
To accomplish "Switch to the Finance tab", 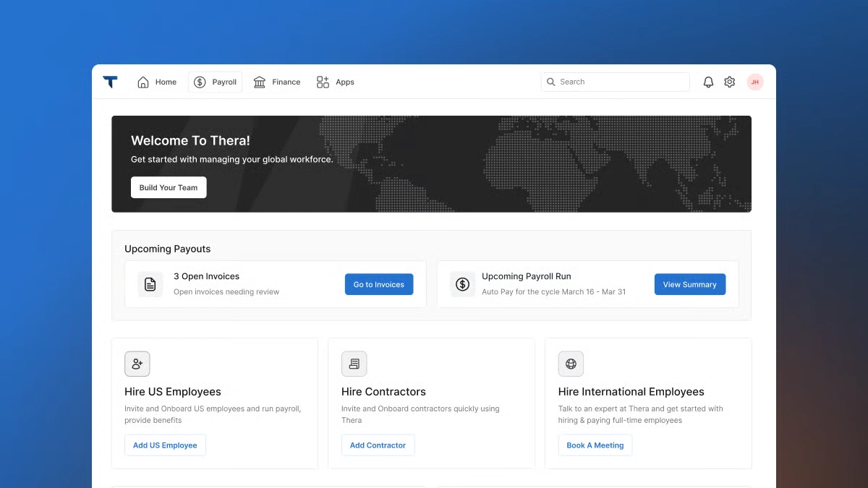I will (276, 82).
